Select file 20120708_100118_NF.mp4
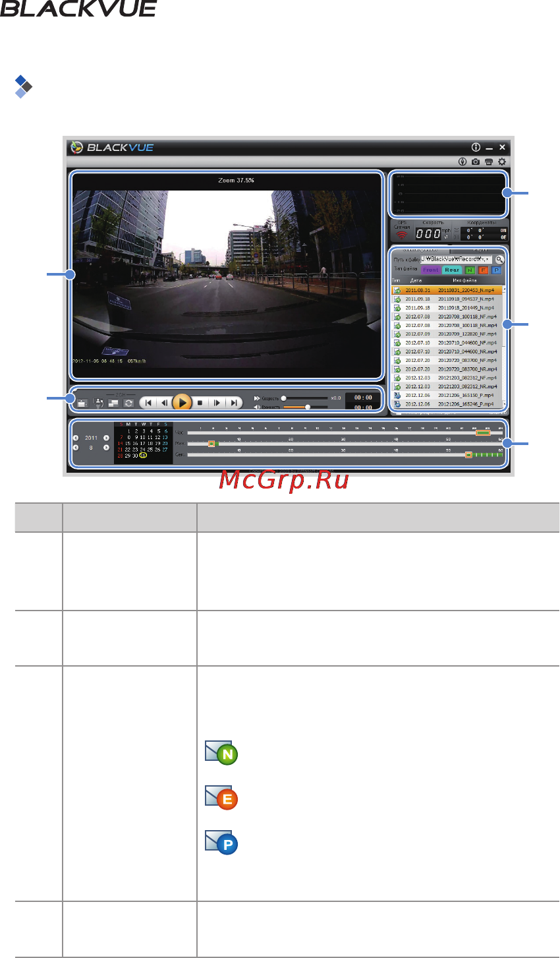 [447, 316]
